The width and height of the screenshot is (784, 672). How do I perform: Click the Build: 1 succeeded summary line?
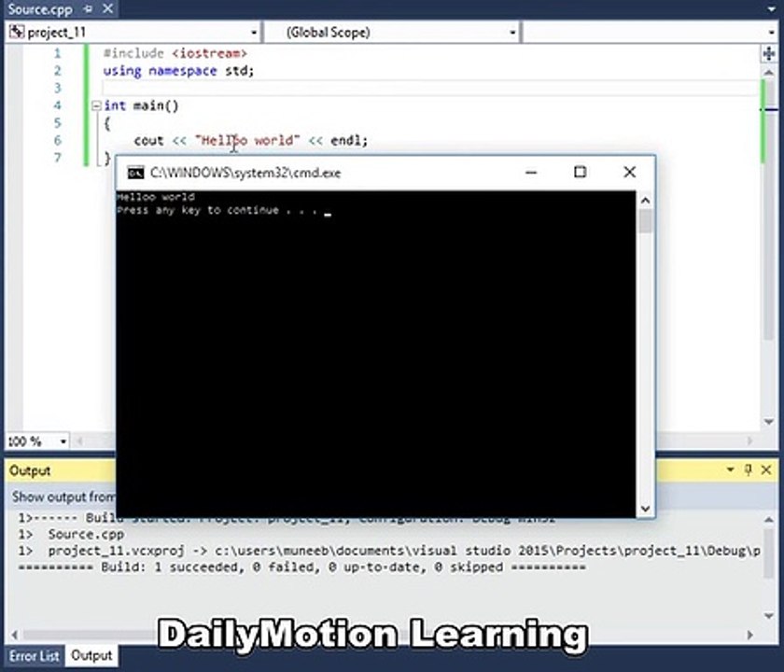[302, 567]
